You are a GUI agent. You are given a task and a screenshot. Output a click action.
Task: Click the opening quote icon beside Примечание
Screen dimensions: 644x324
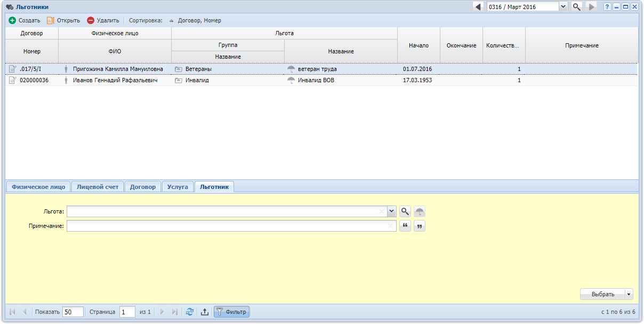405,226
